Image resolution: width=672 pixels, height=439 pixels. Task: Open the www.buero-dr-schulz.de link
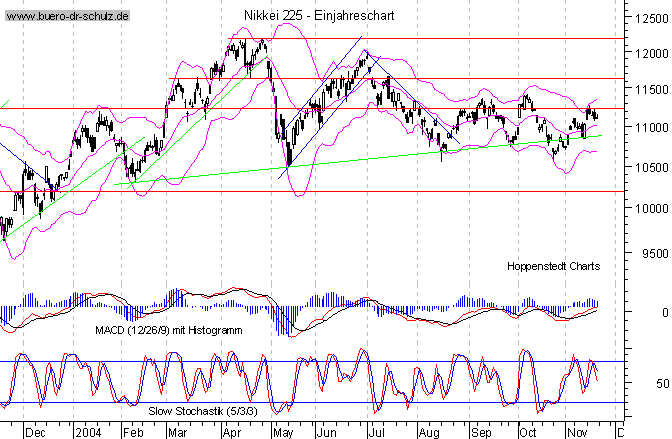click(66, 18)
